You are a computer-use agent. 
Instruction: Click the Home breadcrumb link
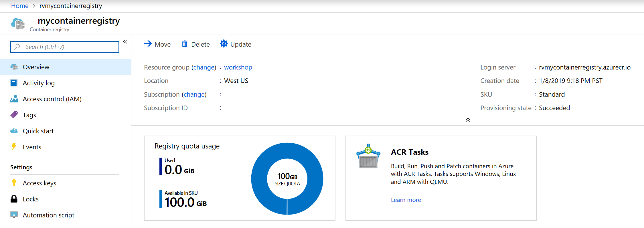(20, 6)
